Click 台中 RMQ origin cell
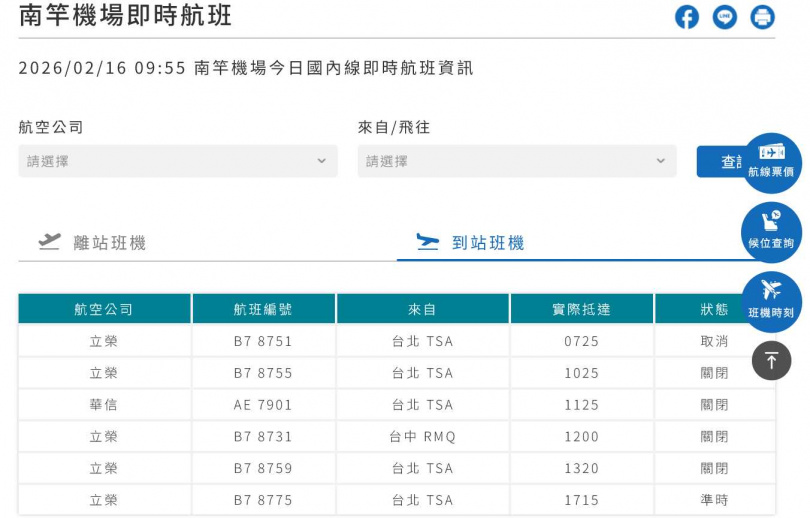810x518 pixels. point(423,437)
